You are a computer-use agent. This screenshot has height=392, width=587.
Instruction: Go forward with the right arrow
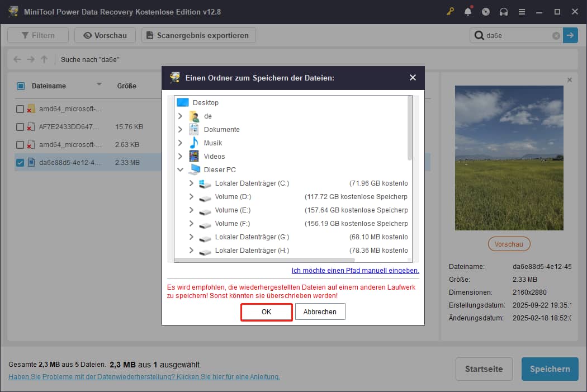[x=31, y=59]
